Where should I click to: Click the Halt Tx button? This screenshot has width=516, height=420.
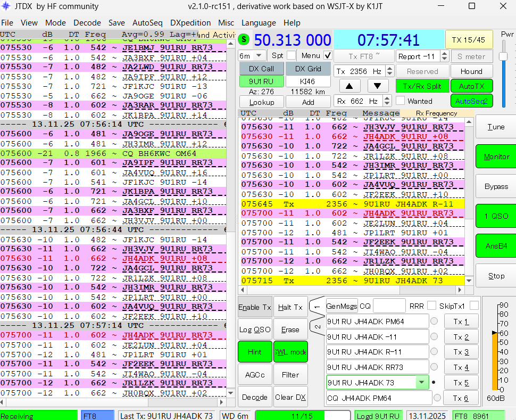[290, 307]
